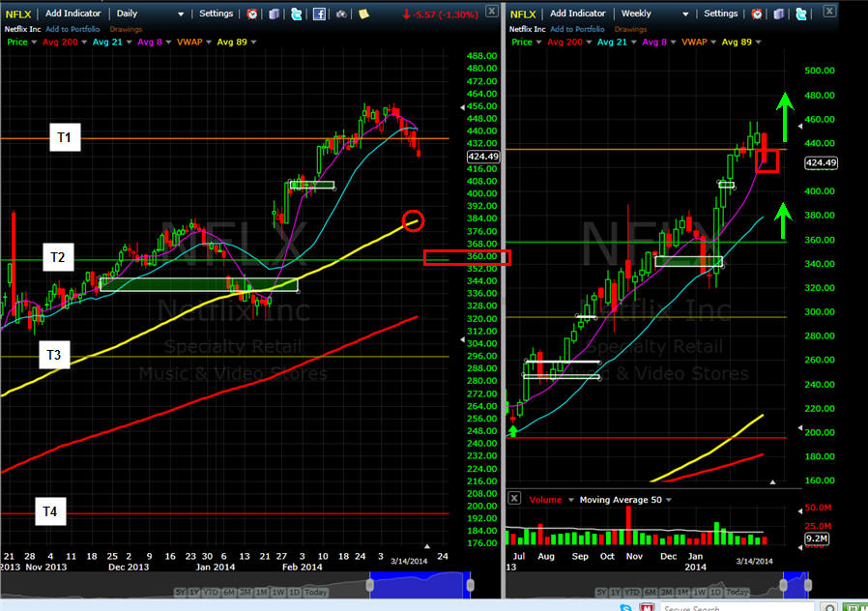
Task: Close the Volume indicator panel with X
Action: [514, 498]
